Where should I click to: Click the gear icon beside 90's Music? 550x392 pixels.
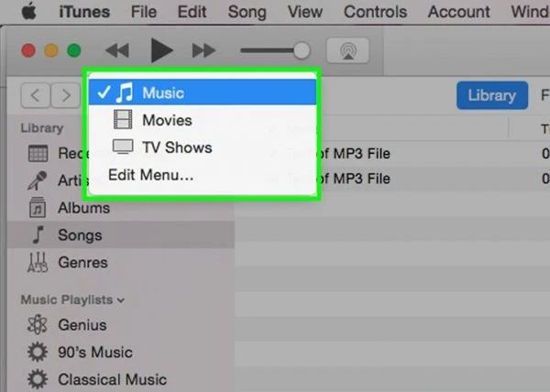pos(38,352)
